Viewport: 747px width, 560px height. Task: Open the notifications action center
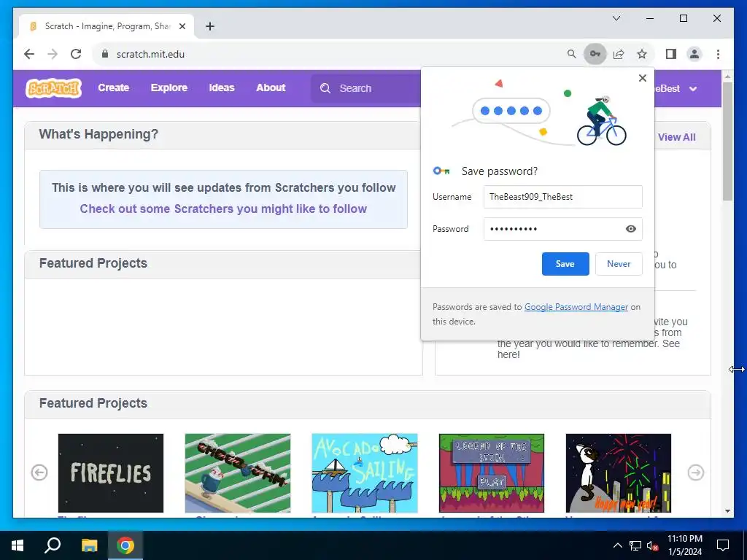(723, 545)
